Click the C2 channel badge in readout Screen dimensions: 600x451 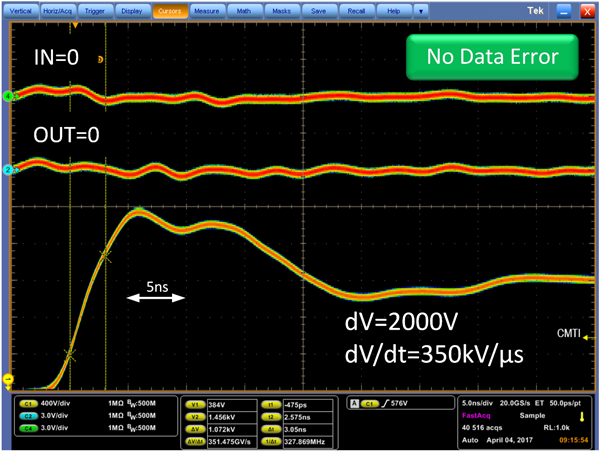coord(29,416)
